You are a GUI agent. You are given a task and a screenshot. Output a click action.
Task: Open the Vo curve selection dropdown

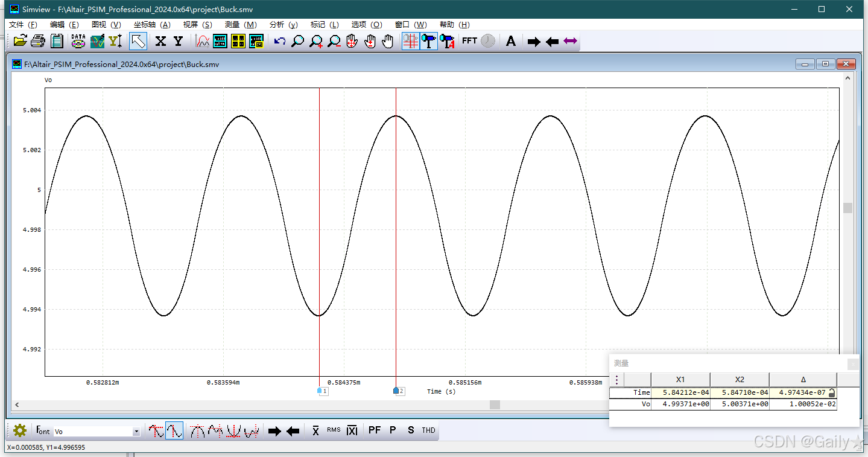136,432
